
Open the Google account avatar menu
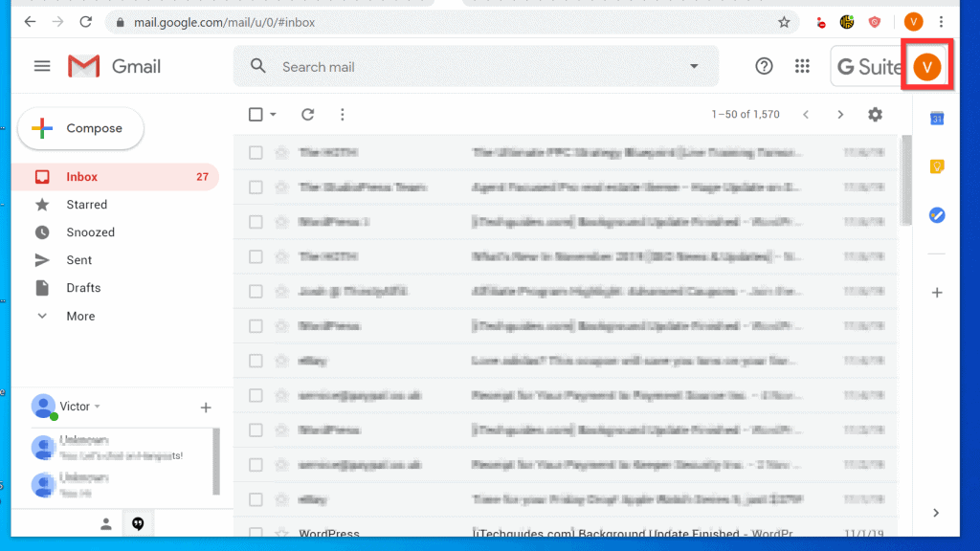coord(926,66)
